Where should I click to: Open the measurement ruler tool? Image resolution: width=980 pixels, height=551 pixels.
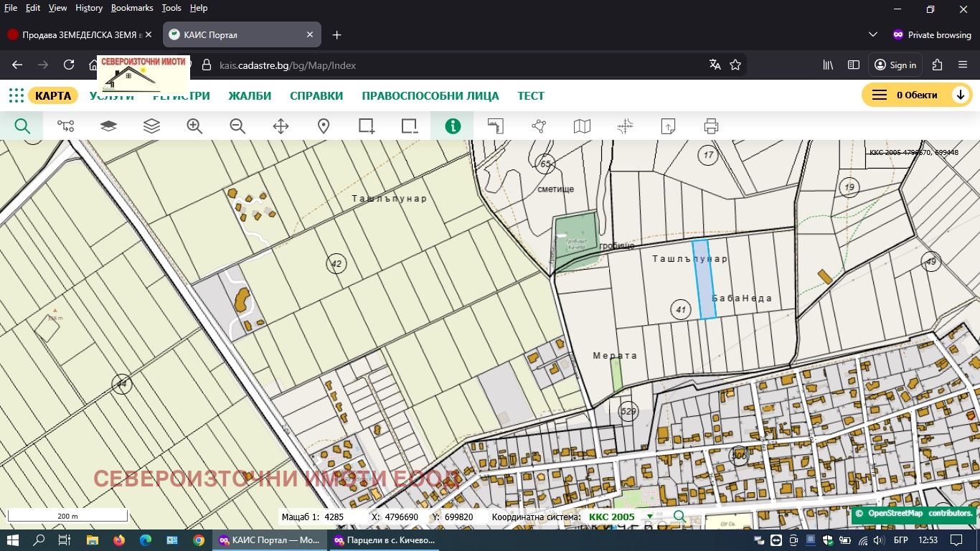tap(496, 126)
